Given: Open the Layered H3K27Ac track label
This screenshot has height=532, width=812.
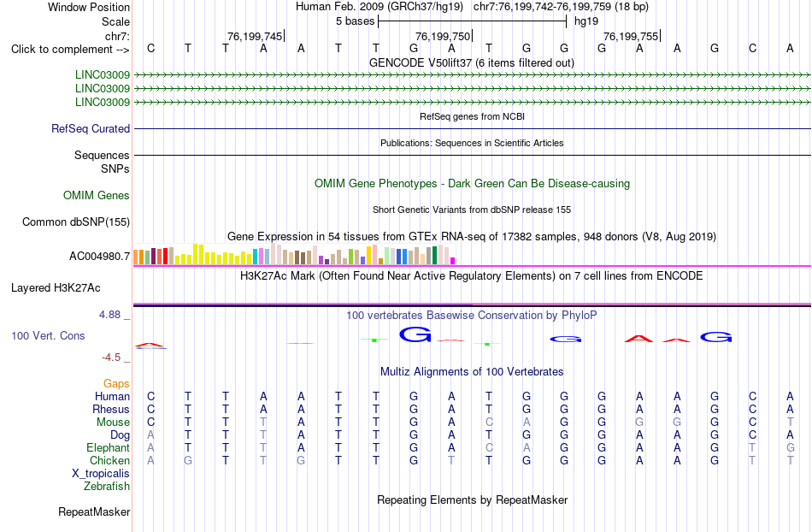Looking at the screenshot, I should pos(56,287).
